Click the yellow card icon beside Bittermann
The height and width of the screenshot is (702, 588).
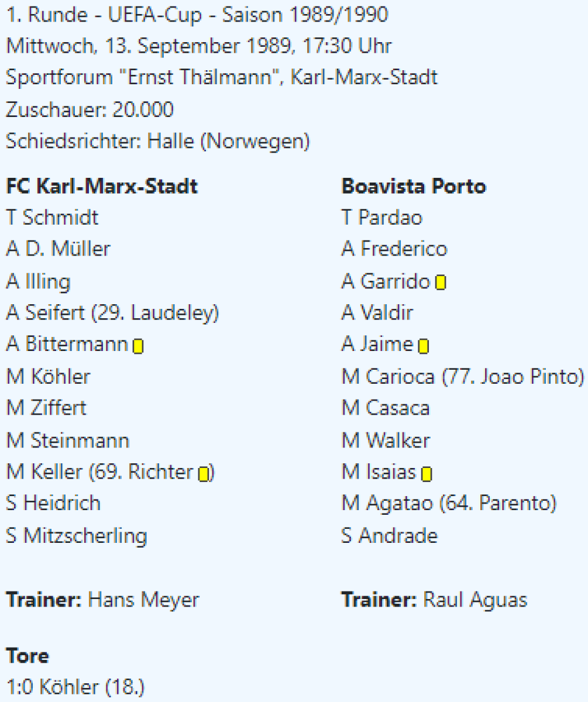(x=138, y=346)
